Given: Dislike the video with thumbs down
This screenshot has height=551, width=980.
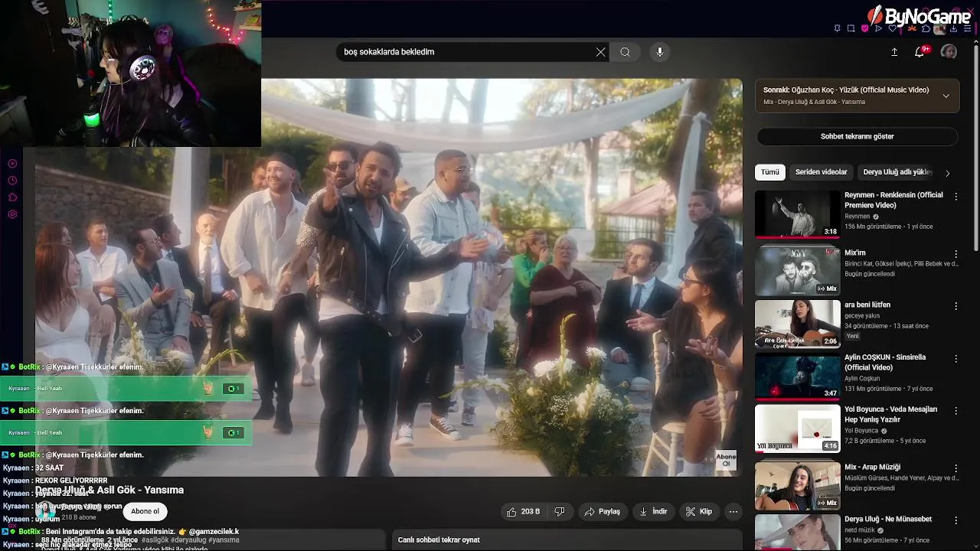Looking at the screenshot, I should (560, 511).
